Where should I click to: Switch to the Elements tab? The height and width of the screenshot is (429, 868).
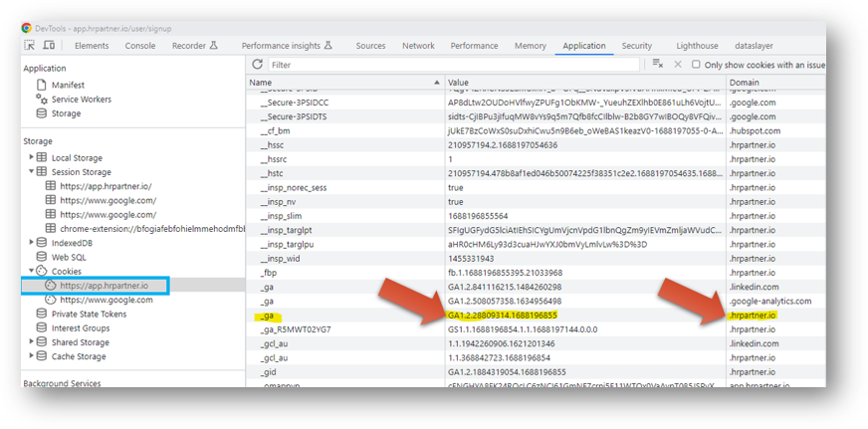click(92, 46)
